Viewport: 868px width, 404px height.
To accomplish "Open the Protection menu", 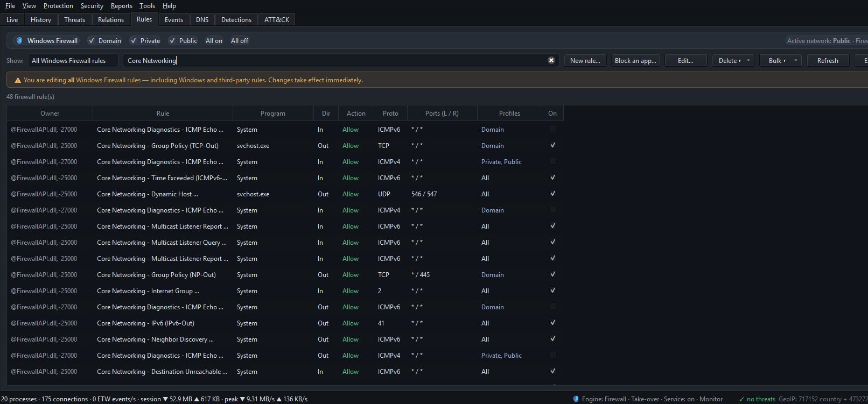I will (x=58, y=6).
